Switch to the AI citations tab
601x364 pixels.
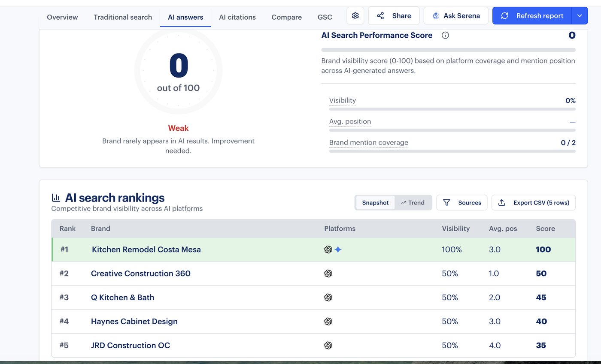[237, 18]
